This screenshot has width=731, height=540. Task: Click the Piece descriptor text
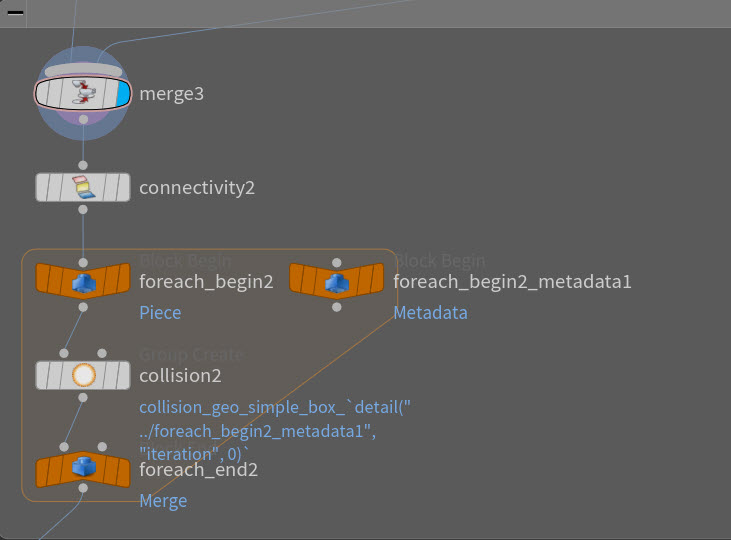pyautogui.click(x=160, y=312)
